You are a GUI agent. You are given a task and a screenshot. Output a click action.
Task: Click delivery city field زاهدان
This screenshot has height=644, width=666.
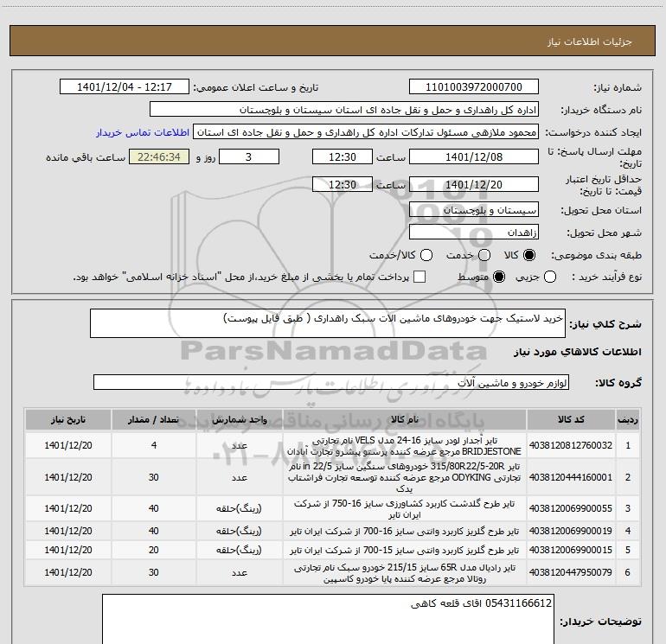click(474, 233)
